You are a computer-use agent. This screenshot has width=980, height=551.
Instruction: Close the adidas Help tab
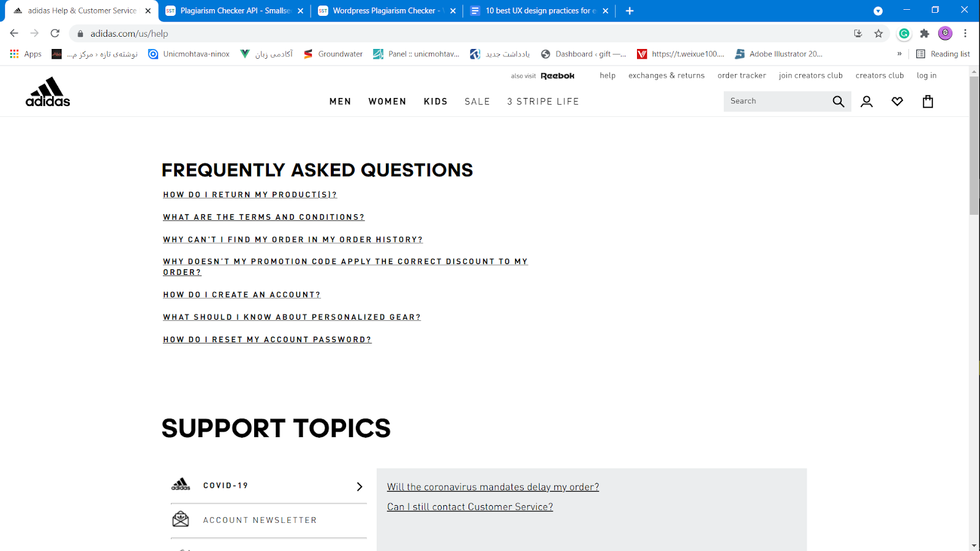148,11
